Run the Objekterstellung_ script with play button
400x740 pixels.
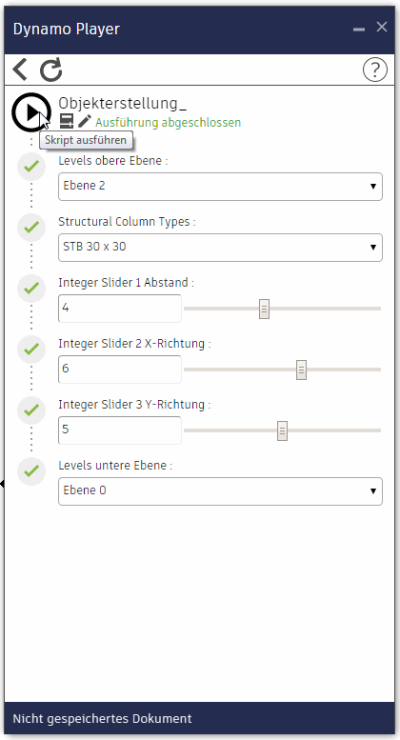tap(31, 112)
